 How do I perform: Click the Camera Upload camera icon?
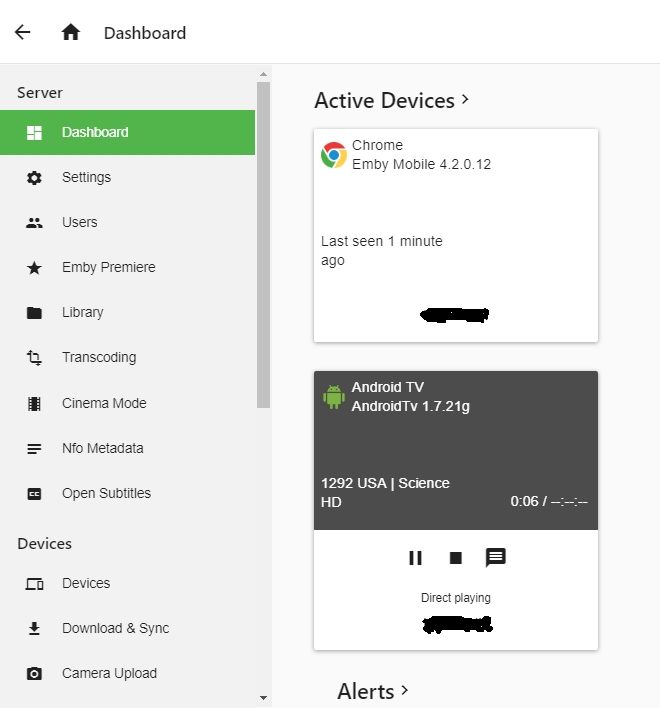(34, 674)
